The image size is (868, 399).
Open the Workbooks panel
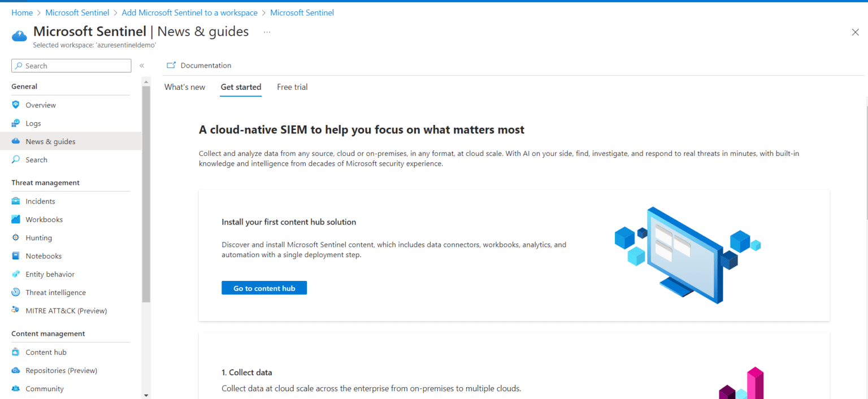click(44, 219)
